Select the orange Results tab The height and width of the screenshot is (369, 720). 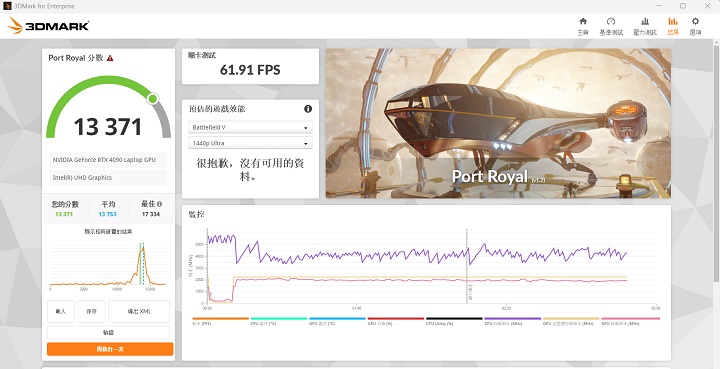click(673, 26)
